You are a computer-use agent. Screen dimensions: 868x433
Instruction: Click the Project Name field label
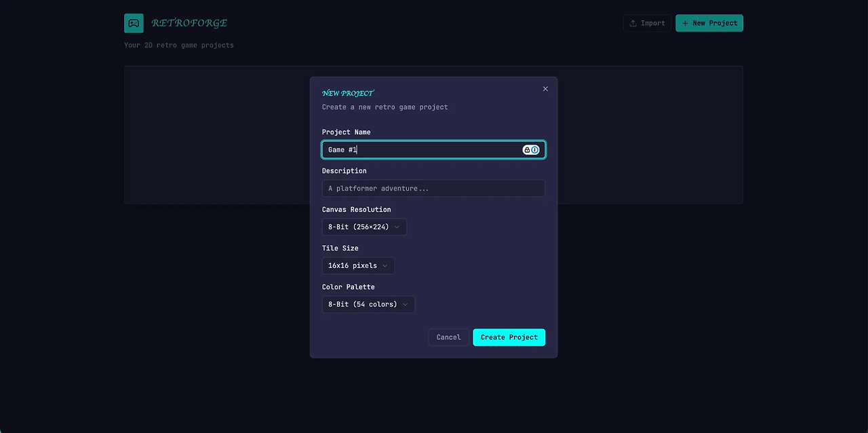tap(346, 132)
